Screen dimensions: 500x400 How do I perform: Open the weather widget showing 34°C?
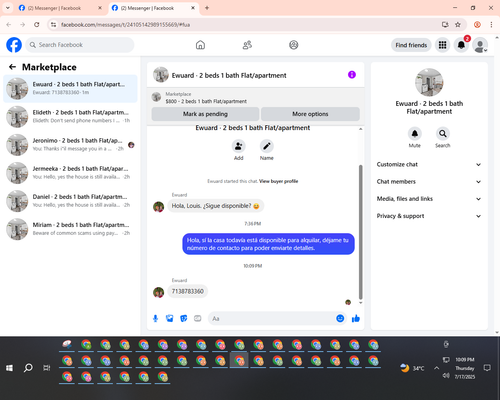pyautogui.click(x=413, y=368)
